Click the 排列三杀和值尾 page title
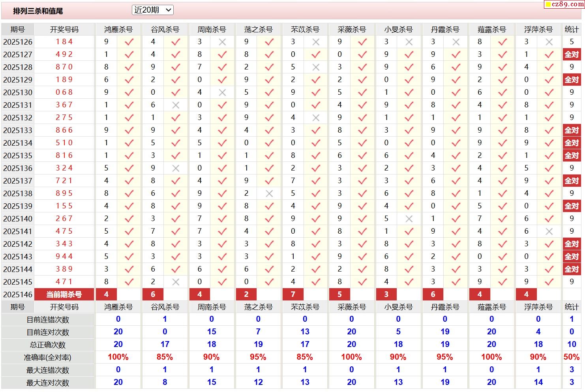 (x=38, y=11)
